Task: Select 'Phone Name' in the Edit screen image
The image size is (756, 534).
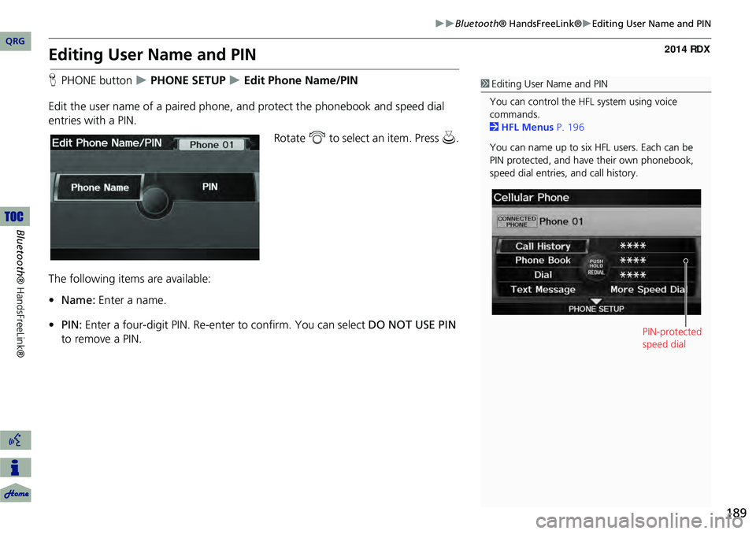Action: (100, 187)
